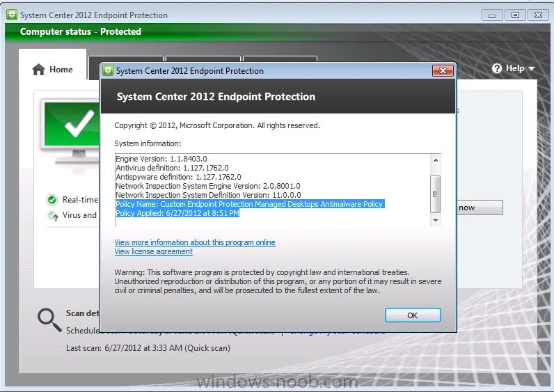554x392 pixels.
Task: Click the Real-time protection green check icon
Action: point(52,200)
